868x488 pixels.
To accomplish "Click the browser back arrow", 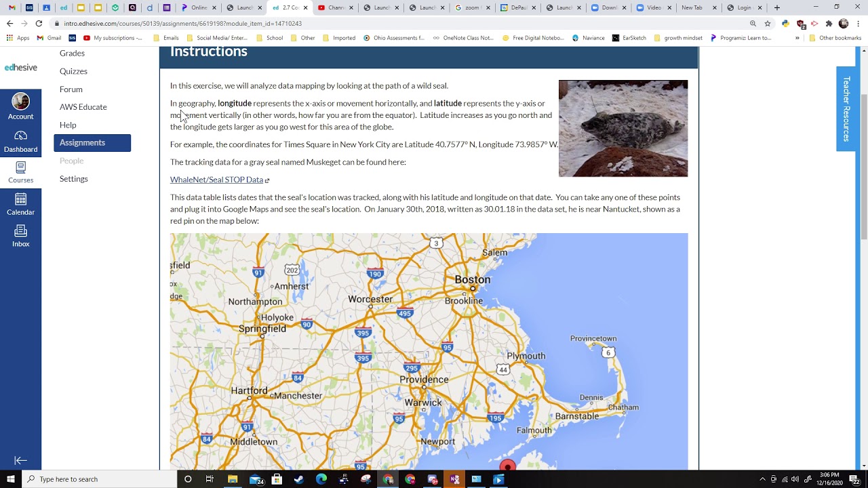I will [9, 23].
